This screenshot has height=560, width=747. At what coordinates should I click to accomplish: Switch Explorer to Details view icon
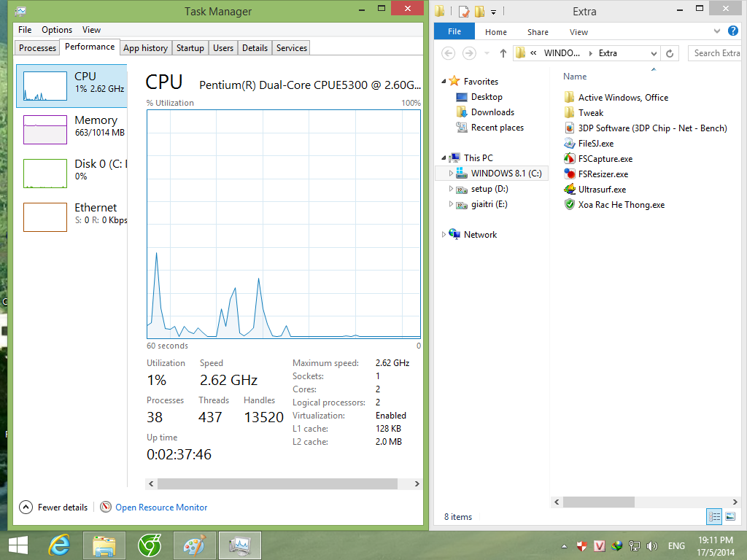[x=714, y=516]
